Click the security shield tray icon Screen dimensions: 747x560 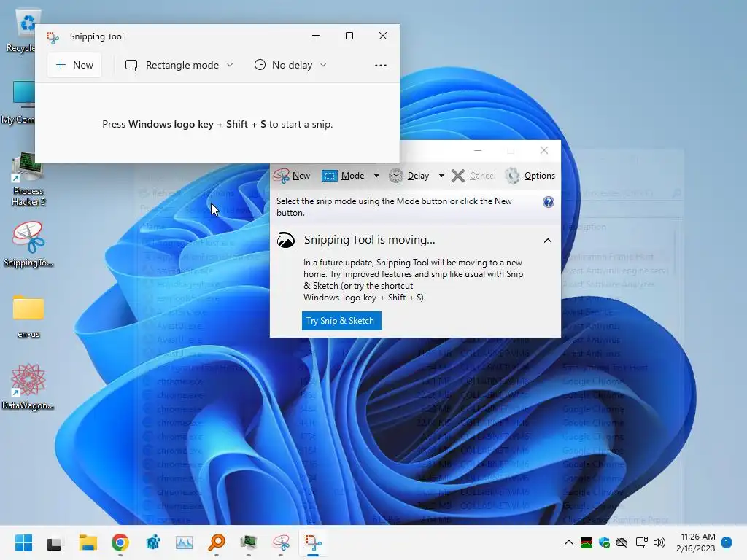(x=604, y=542)
